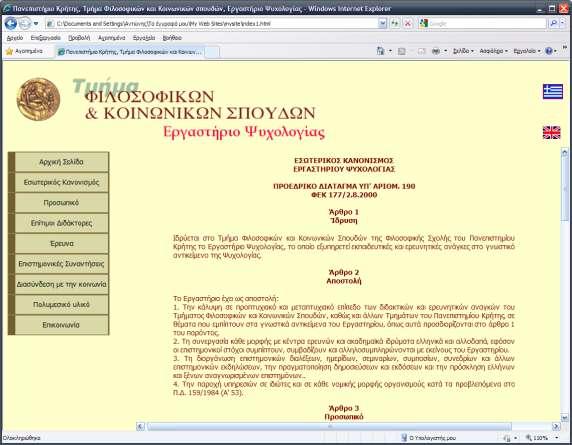Open Διασύνδεση με την κοινωνία button
572x445 pixels.
pyautogui.click(x=61, y=284)
